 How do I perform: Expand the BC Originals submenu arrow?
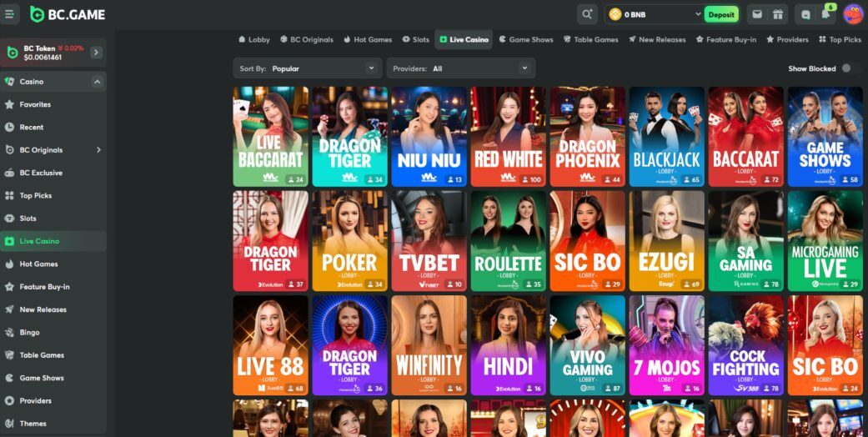pos(98,149)
